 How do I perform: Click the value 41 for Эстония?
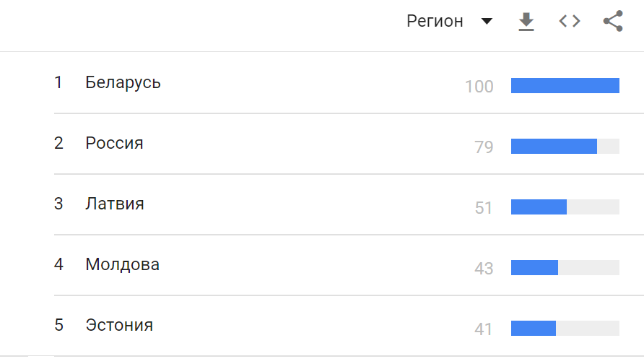pyautogui.click(x=484, y=329)
